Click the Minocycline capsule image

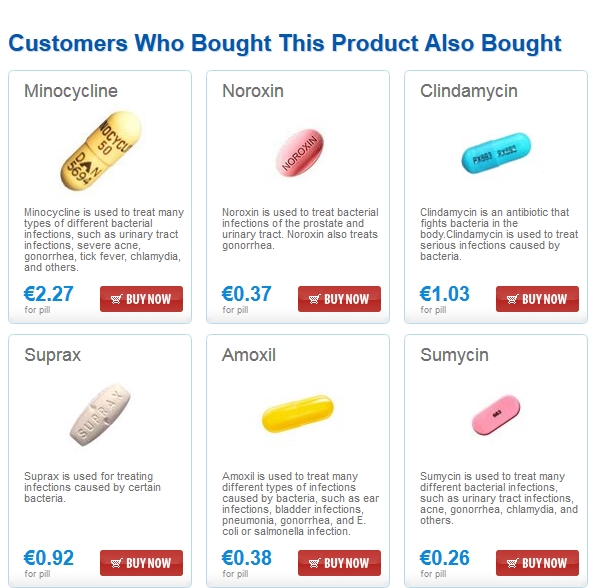click(101, 151)
